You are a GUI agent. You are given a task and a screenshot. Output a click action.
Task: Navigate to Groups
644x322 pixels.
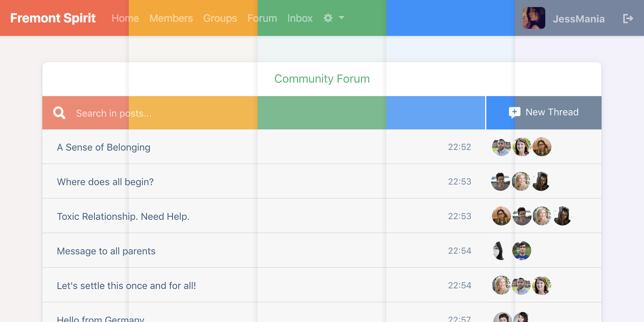pyautogui.click(x=220, y=18)
